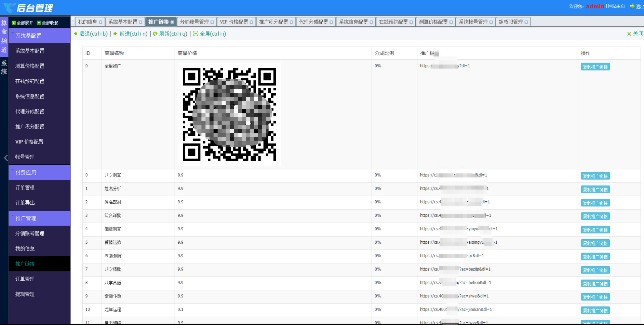Close the 测算价格配置 tab via its x icon
The width and height of the screenshot is (644, 325).
(x=451, y=22)
